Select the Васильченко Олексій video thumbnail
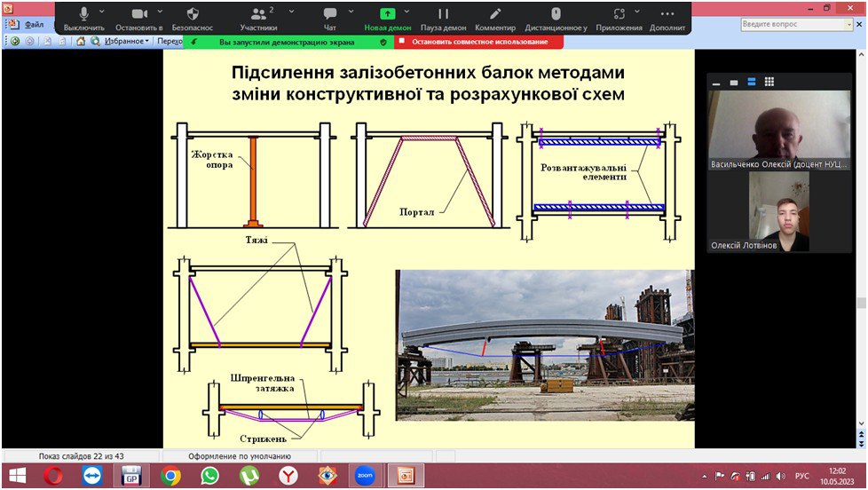The height and width of the screenshot is (490, 868). pos(779,130)
